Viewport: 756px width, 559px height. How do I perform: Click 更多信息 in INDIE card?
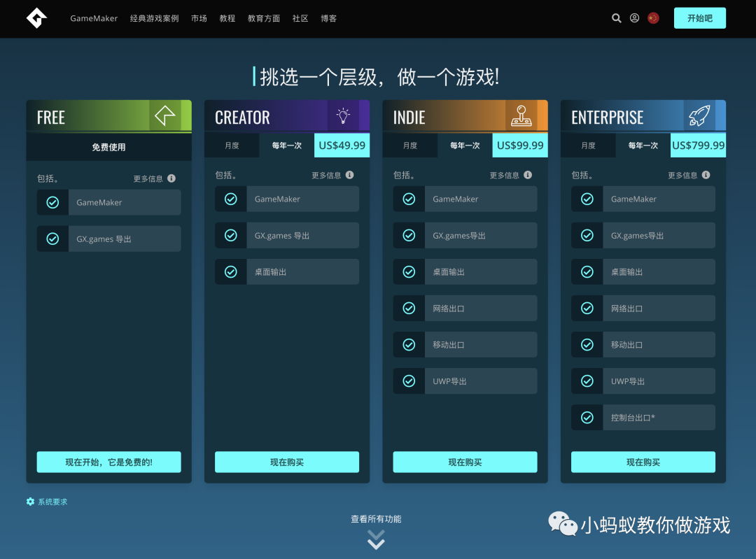click(504, 176)
